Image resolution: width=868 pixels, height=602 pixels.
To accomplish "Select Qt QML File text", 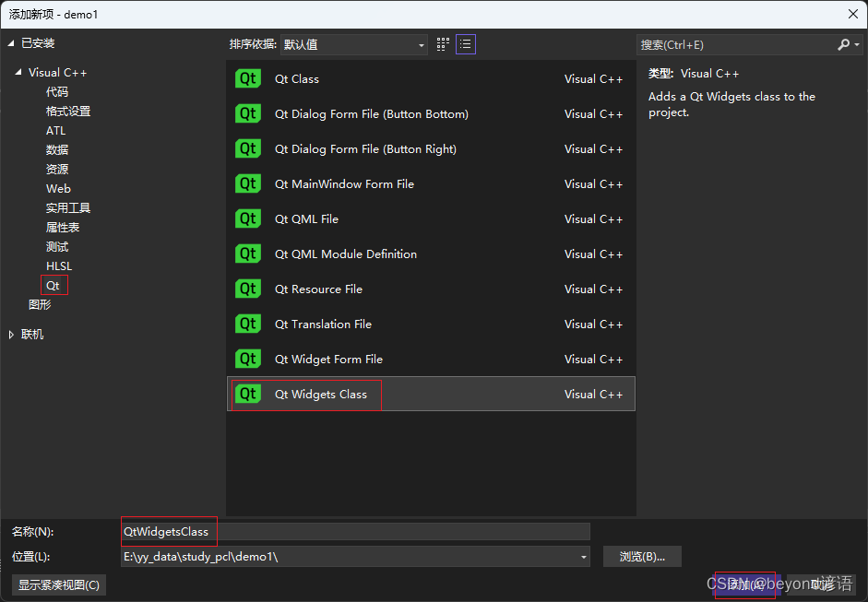I will pyautogui.click(x=306, y=219).
